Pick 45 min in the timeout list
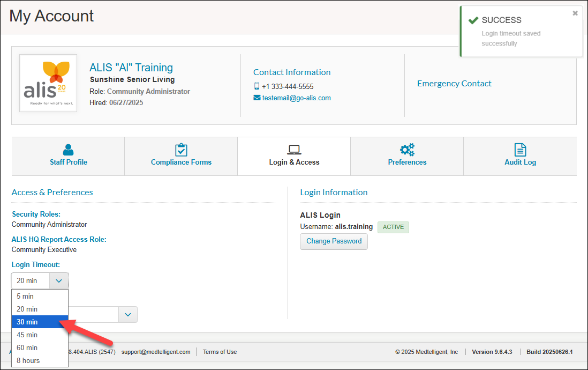The width and height of the screenshot is (588, 370). (x=40, y=335)
